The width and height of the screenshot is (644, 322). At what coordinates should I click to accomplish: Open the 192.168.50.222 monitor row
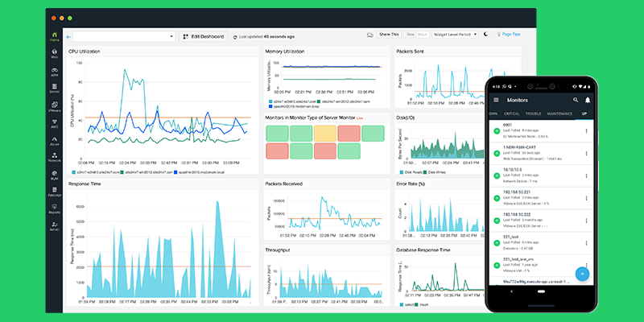pos(540,221)
